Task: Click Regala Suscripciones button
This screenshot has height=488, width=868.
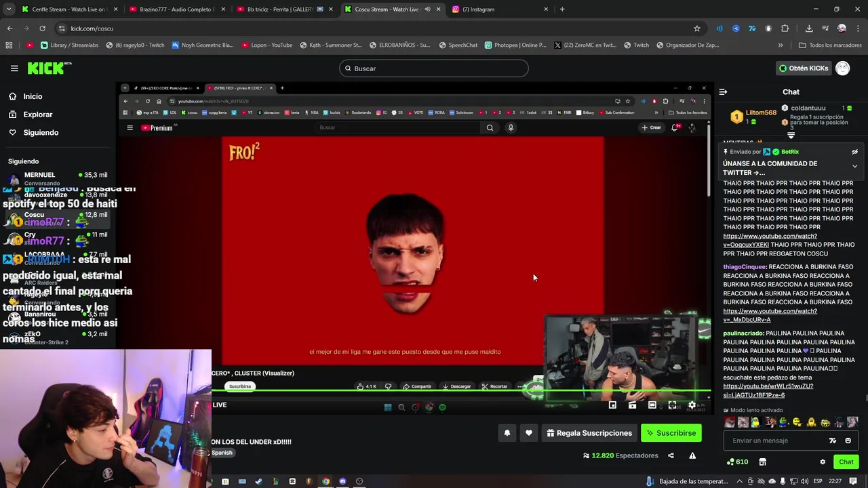Action: point(589,433)
